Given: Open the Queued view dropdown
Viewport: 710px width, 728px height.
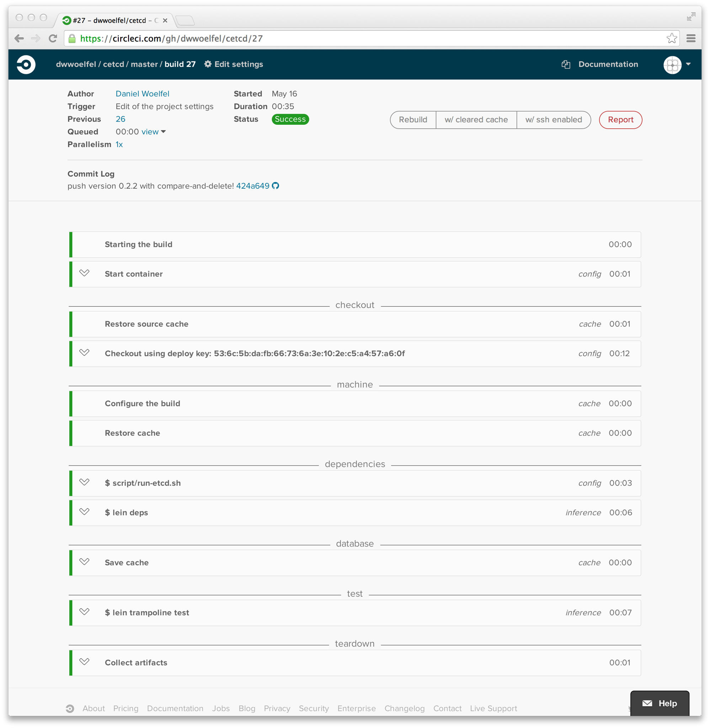Looking at the screenshot, I should coord(153,132).
